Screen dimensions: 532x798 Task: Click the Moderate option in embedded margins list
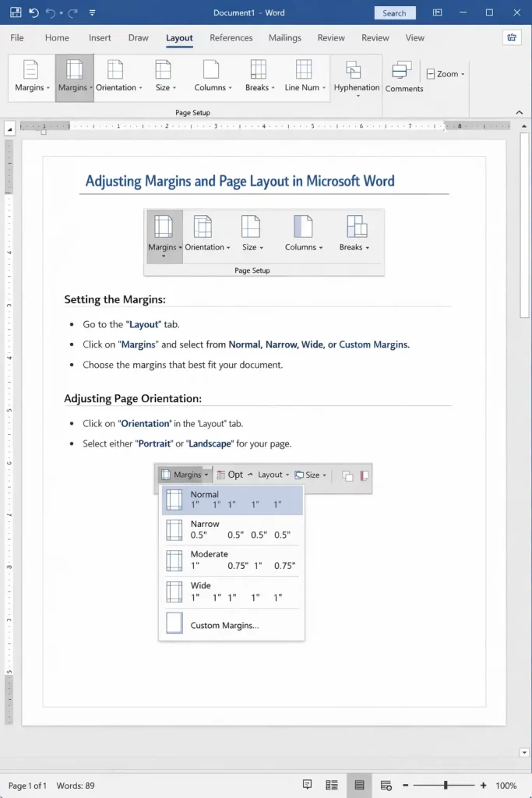pos(232,560)
